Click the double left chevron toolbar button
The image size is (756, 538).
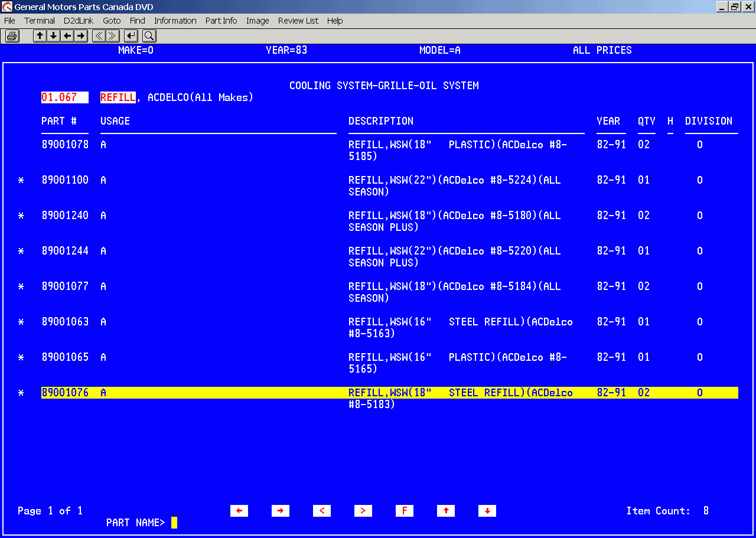tap(99, 36)
